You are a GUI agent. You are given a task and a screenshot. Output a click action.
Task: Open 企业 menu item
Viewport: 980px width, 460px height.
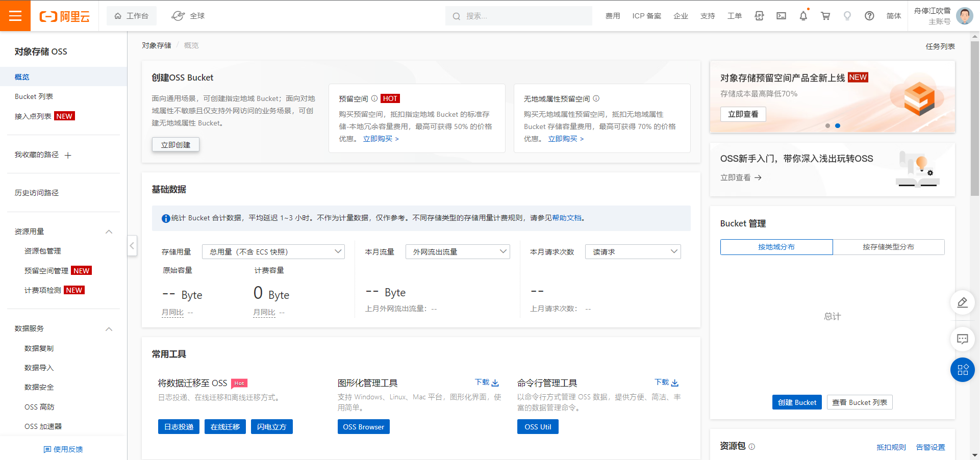pos(681,16)
